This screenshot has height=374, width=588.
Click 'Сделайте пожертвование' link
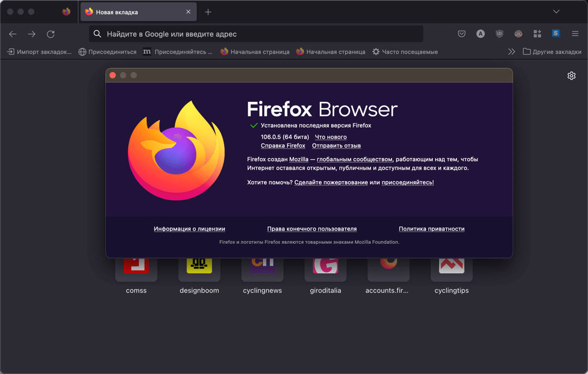tap(331, 182)
